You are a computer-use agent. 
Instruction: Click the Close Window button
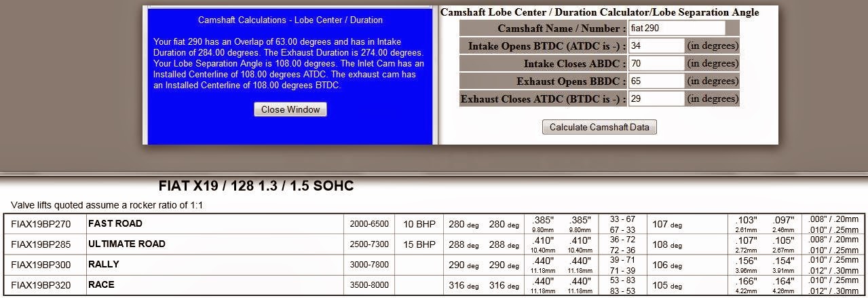290,109
